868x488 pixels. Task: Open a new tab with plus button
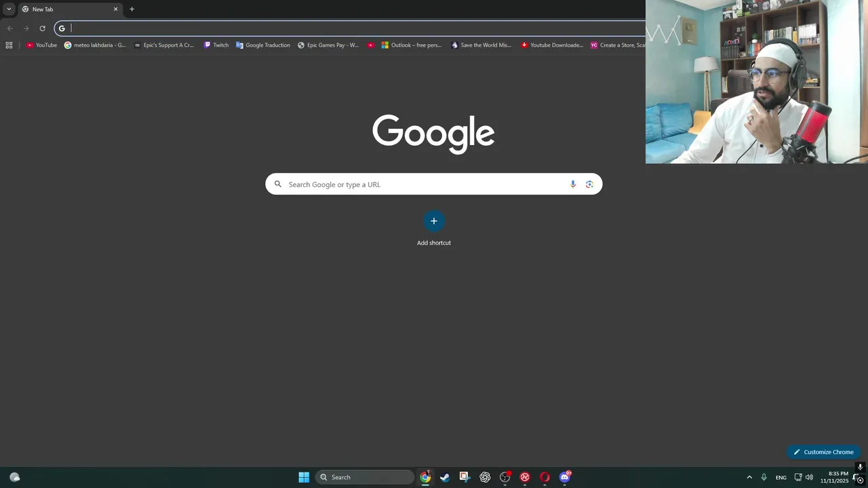point(132,9)
